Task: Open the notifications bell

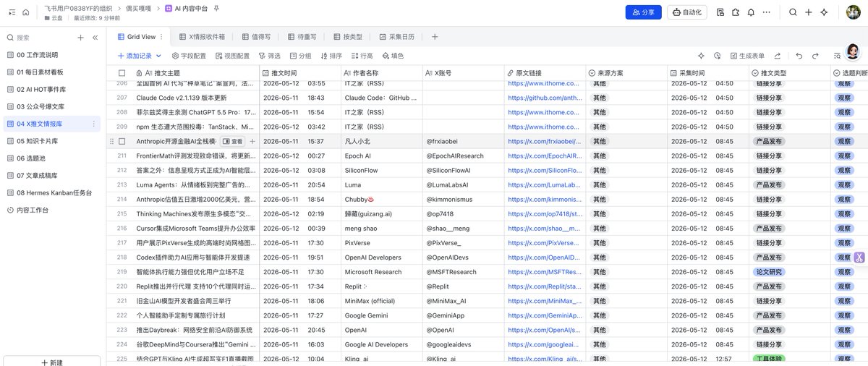Action: click(x=751, y=12)
